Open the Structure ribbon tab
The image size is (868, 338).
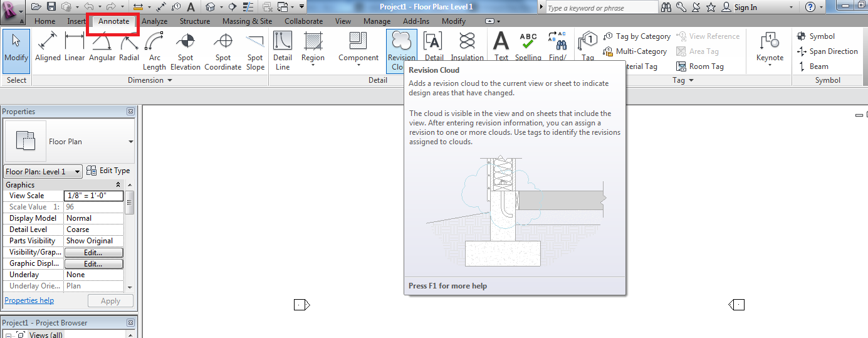coord(194,21)
